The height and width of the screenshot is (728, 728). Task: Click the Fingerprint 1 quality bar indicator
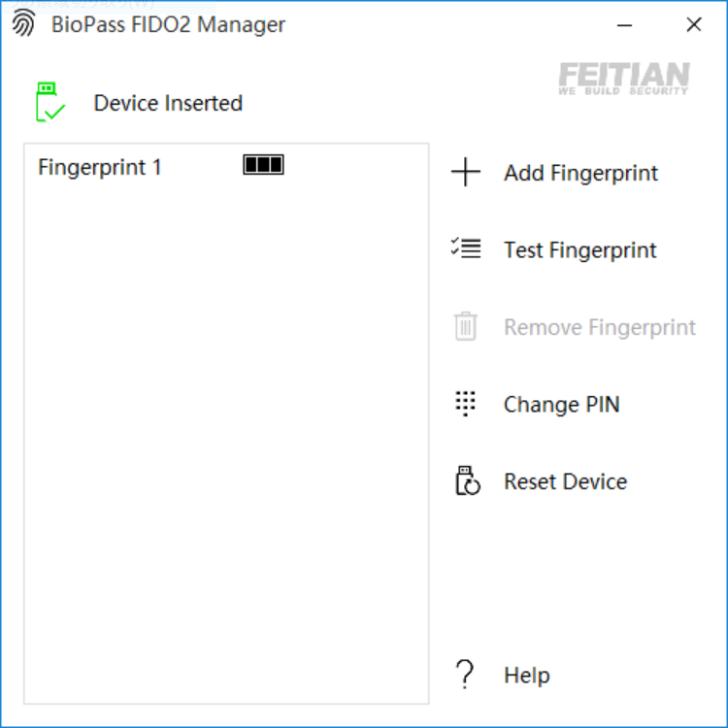(x=263, y=165)
